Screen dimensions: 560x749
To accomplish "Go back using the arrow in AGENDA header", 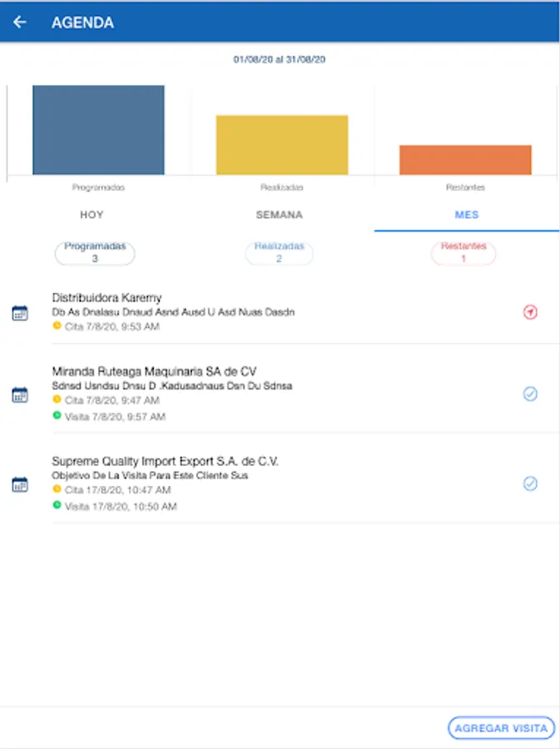I will coord(20,22).
